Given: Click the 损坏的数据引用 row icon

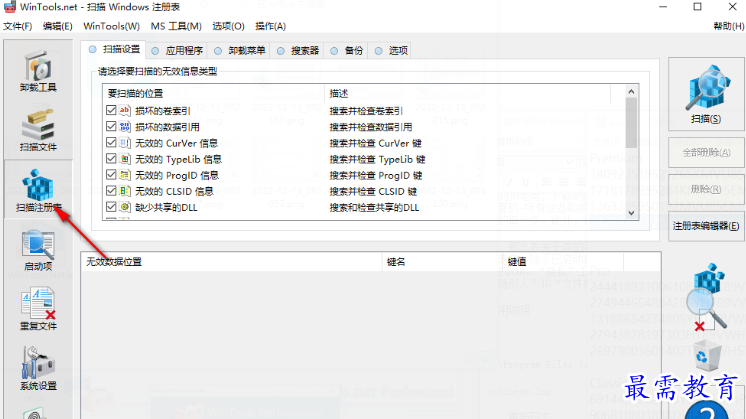Looking at the screenshot, I should [125, 127].
